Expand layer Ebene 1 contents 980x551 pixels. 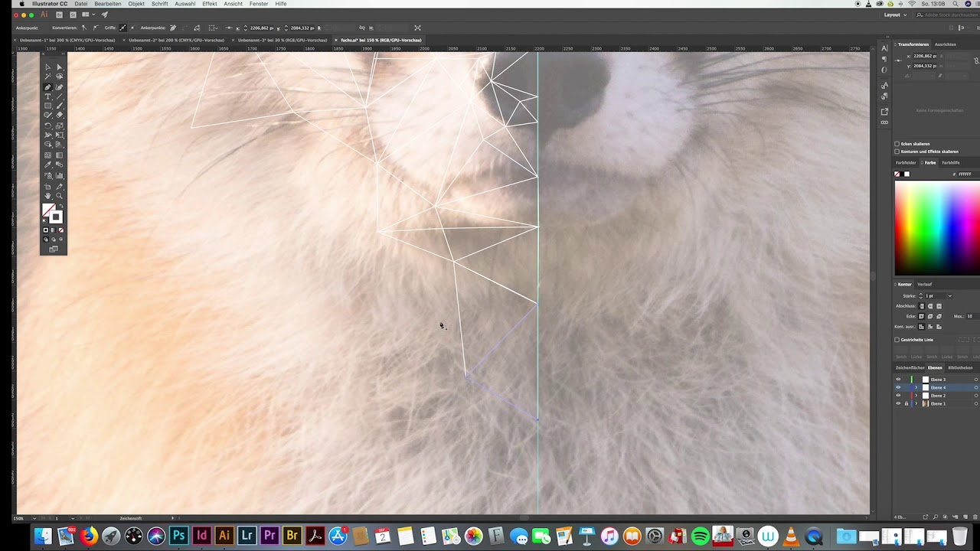click(916, 403)
